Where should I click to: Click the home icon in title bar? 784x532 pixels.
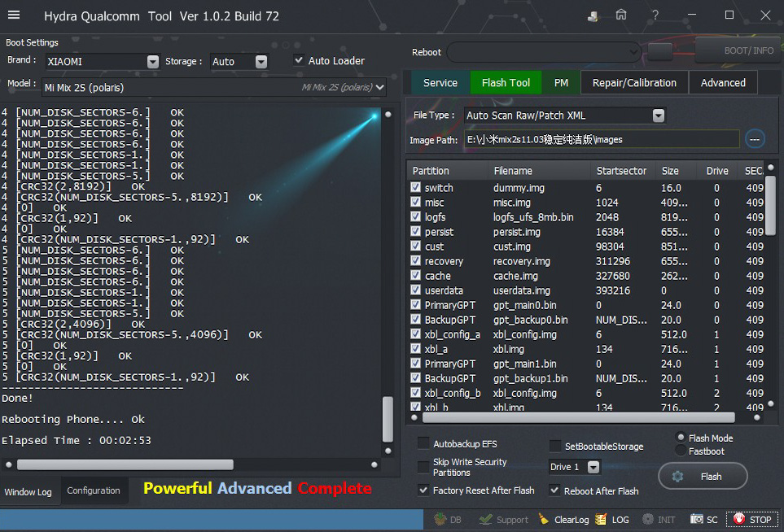621,15
